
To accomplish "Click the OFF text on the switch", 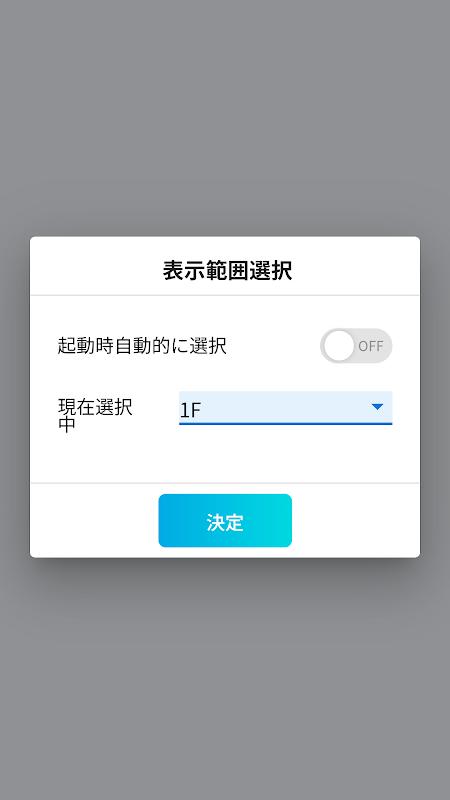I will [370, 346].
